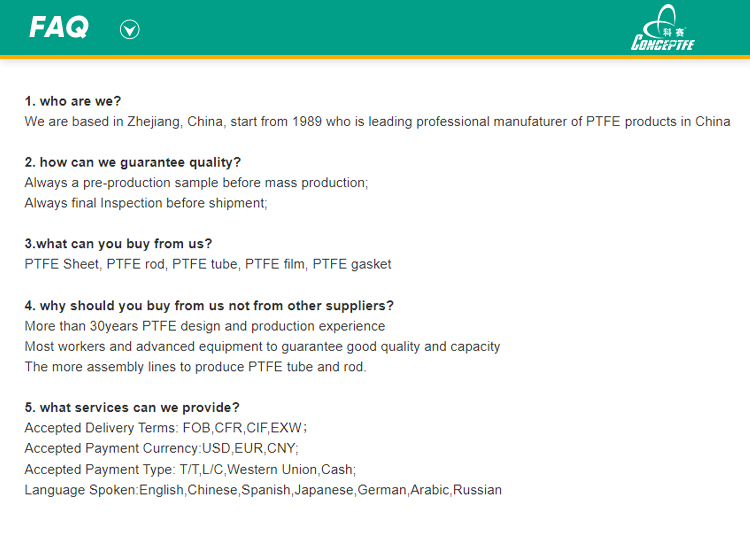
Task: Click the "More than 30years PTFE design" line
Action: click(204, 326)
